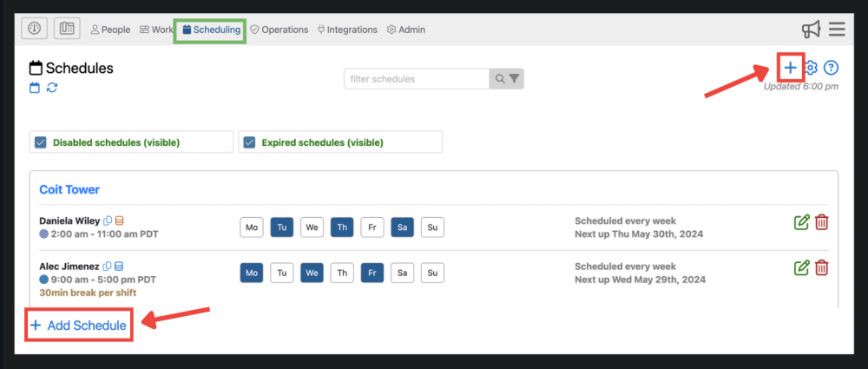Click the refresh schedules icon
Screen dimensions: 868x369
click(x=52, y=87)
